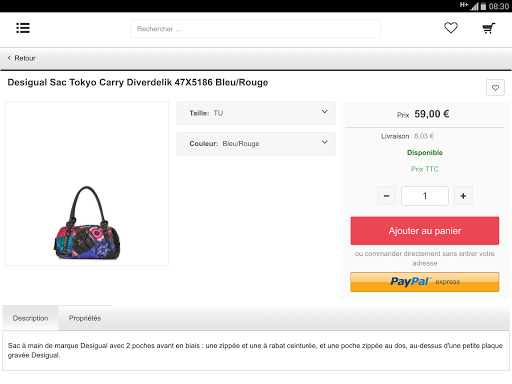Go back using the Retour arrow
512x384 pixels.
click(9, 58)
